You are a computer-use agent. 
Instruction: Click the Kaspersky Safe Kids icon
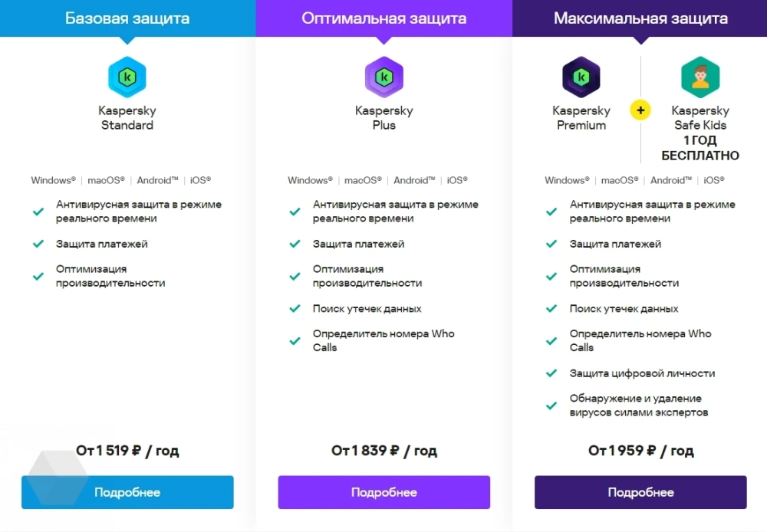700,77
